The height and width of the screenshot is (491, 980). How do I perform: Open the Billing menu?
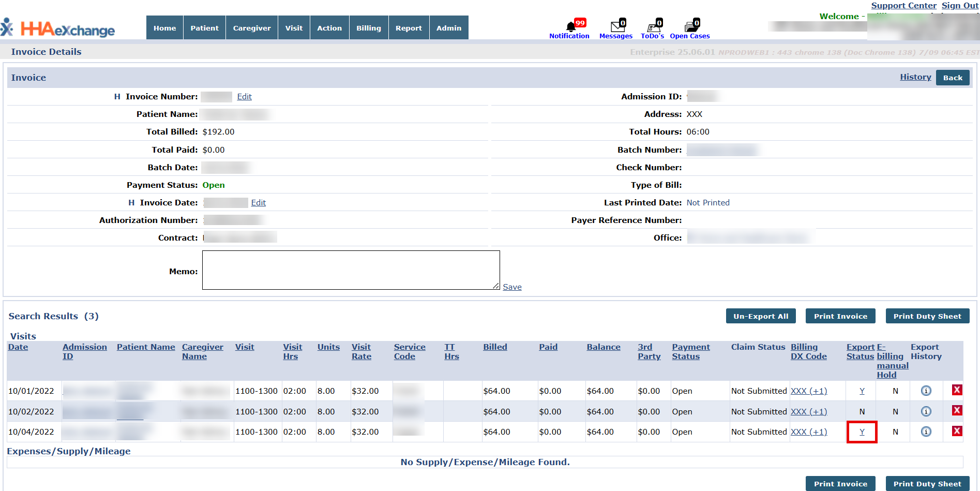tap(369, 28)
